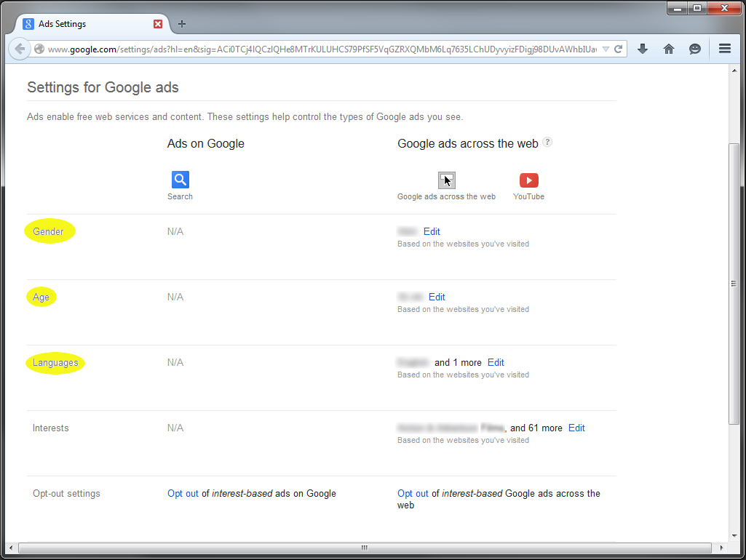Click the horizontal scrollbar thumb
The image size is (746, 560).
pyautogui.click(x=365, y=548)
